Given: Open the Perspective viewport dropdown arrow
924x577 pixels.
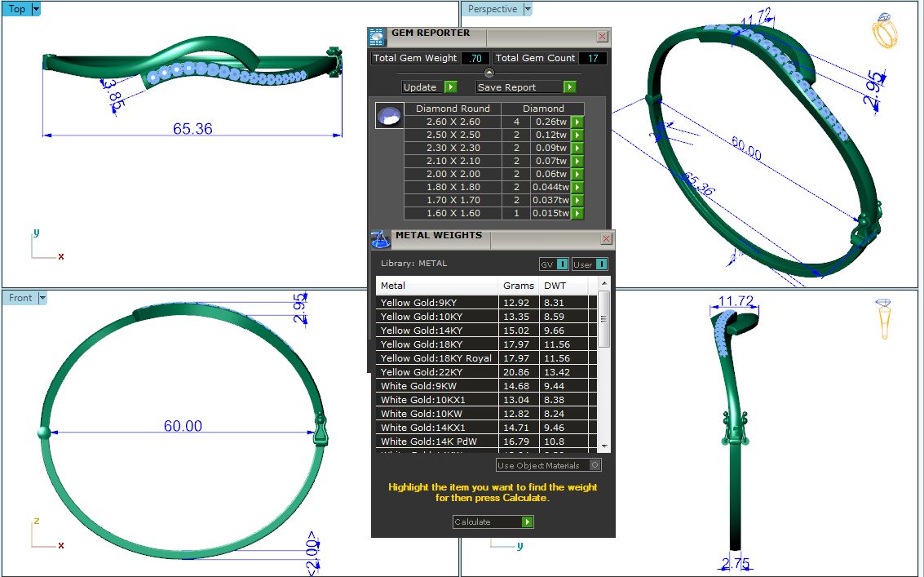Looking at the screenshot, I should tap(528, 9).
